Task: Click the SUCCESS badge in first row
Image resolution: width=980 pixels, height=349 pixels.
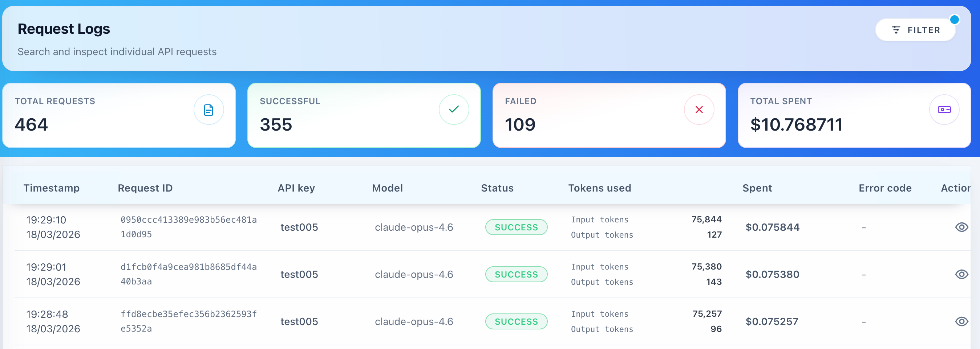Action: pos(516,227)
